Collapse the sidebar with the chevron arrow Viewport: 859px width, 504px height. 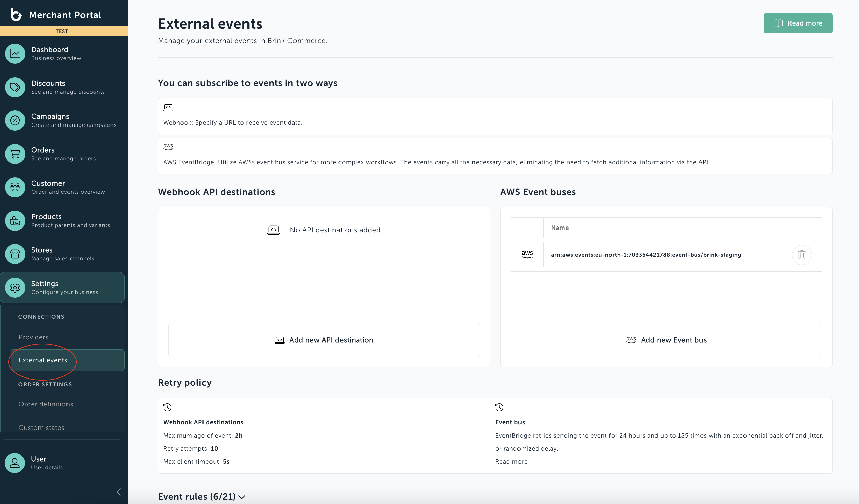pos(118,491)
